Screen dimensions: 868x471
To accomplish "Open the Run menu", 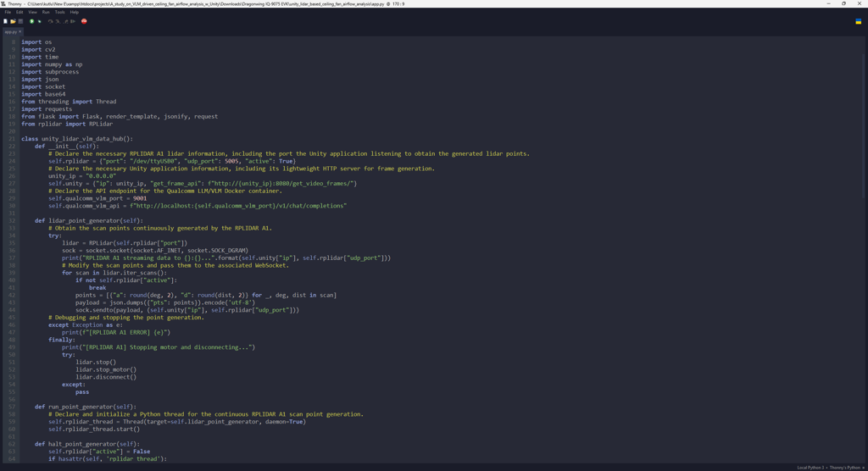I will 46,12.
